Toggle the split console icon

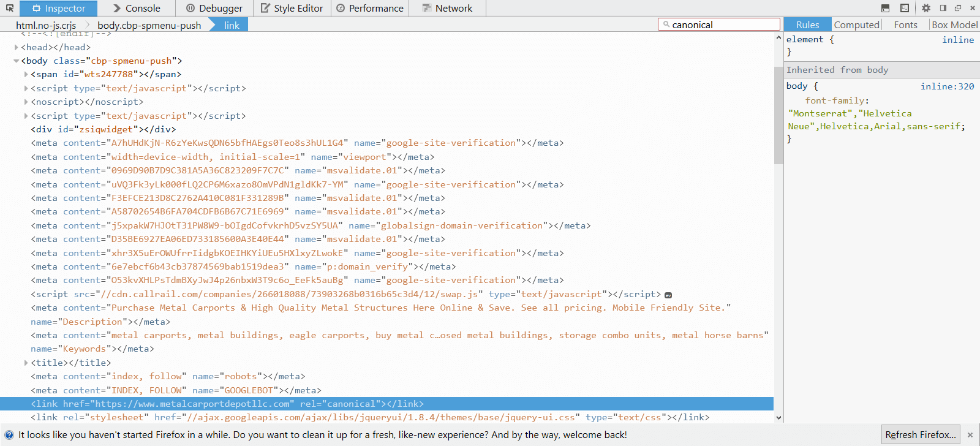pyautogui.click(x=885, y=8)
